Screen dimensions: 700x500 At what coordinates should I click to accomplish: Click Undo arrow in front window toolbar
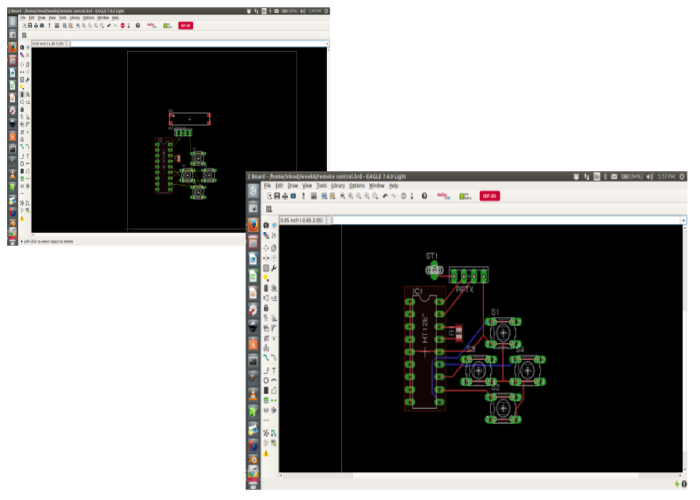[x=385, y=196]
